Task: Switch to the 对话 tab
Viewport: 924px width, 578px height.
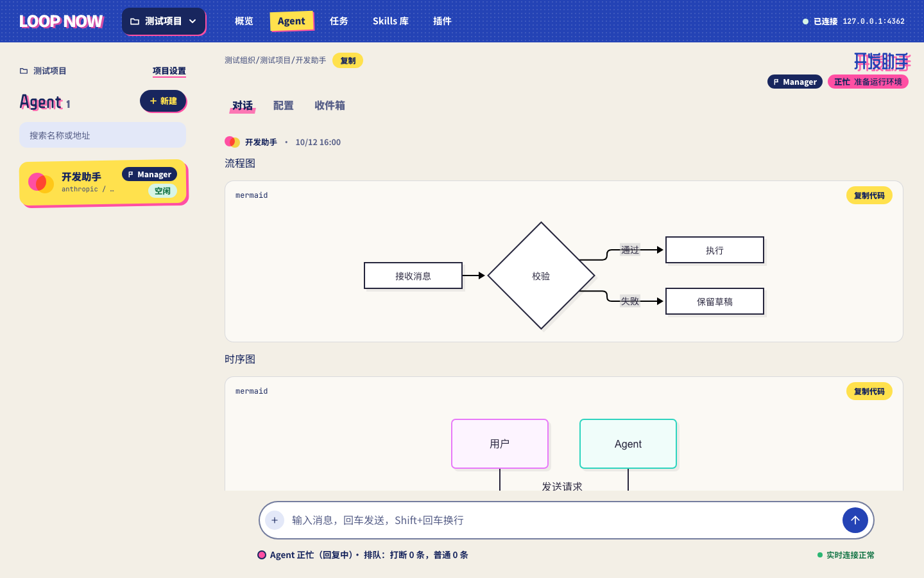Action: 243,105
